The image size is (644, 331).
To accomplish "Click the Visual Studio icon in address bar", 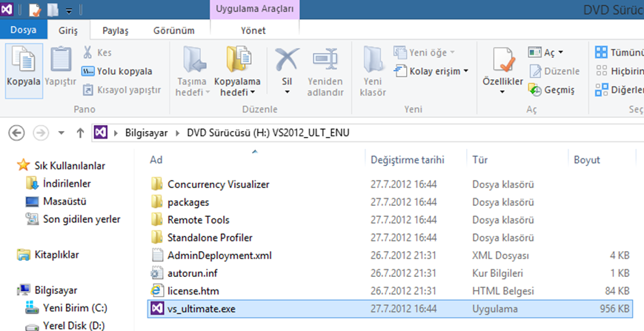I will [x=101, y=133].
